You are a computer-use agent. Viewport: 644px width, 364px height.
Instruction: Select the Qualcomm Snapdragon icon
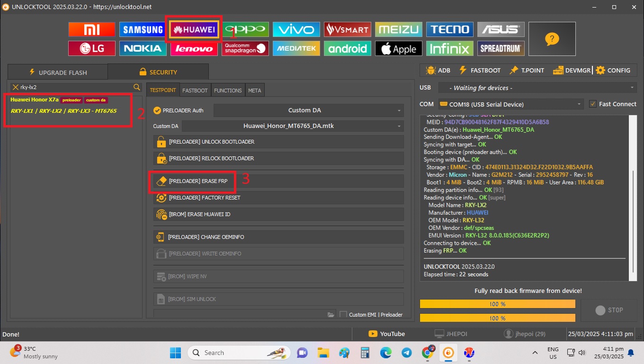[x=245, y=48]
